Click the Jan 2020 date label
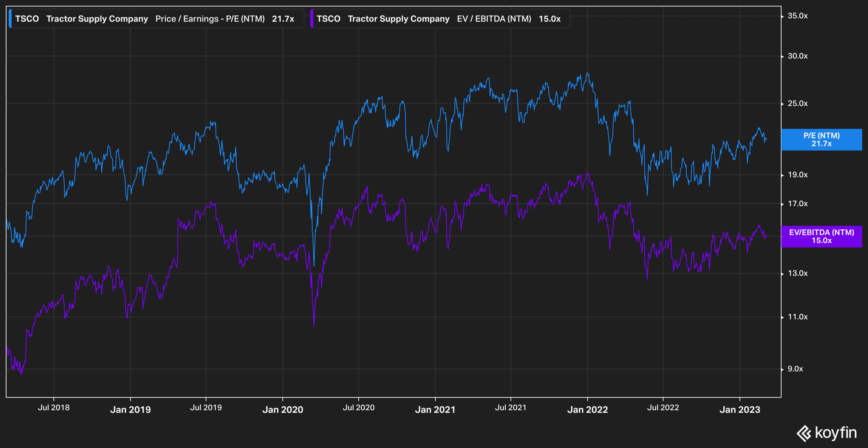 [283, 410]
